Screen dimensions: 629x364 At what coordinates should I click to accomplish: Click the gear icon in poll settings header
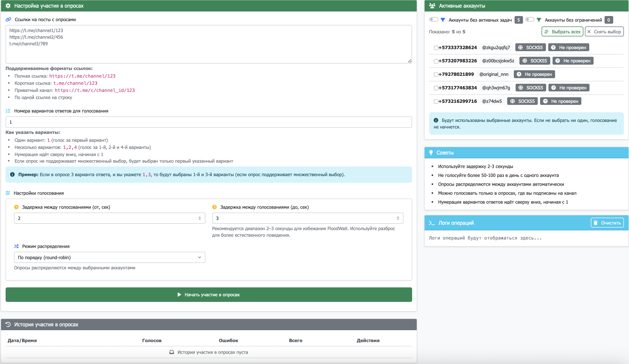coord(8,6)
